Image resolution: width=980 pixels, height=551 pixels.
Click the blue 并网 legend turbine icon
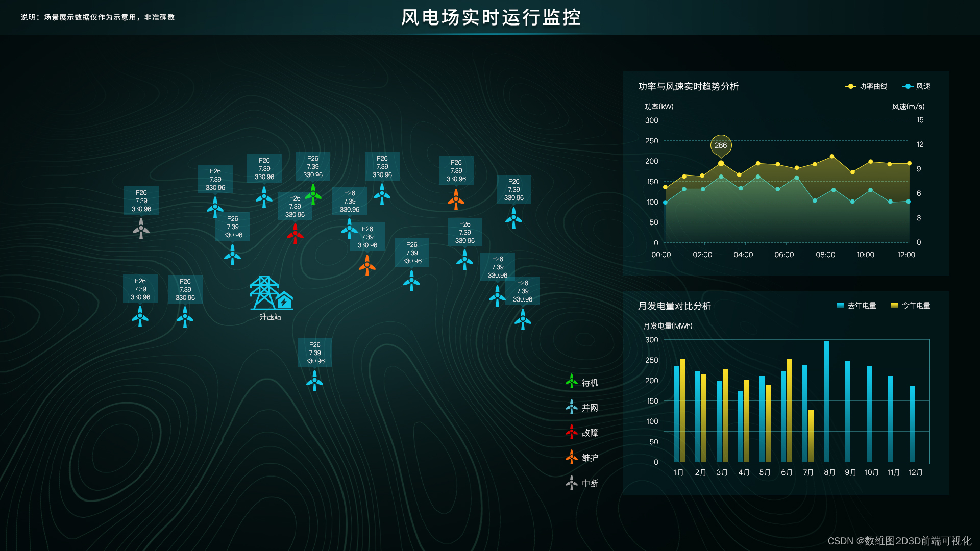click(x=572, y=407)
